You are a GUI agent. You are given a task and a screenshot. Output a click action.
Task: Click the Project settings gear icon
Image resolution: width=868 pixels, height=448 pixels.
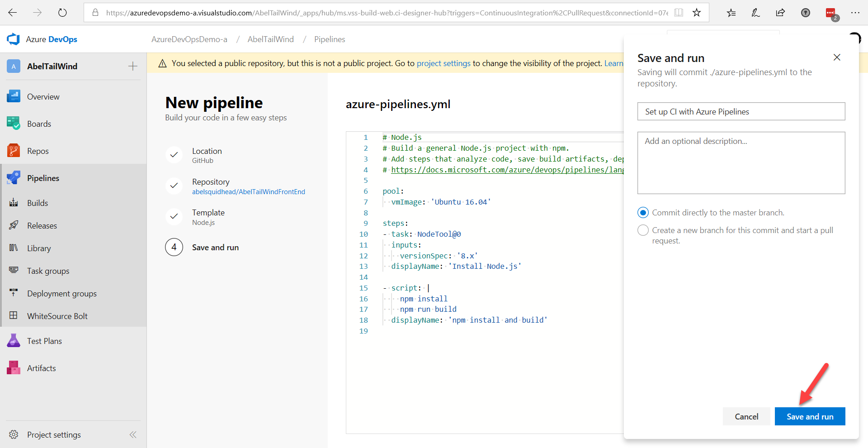[x=14, y=434]
